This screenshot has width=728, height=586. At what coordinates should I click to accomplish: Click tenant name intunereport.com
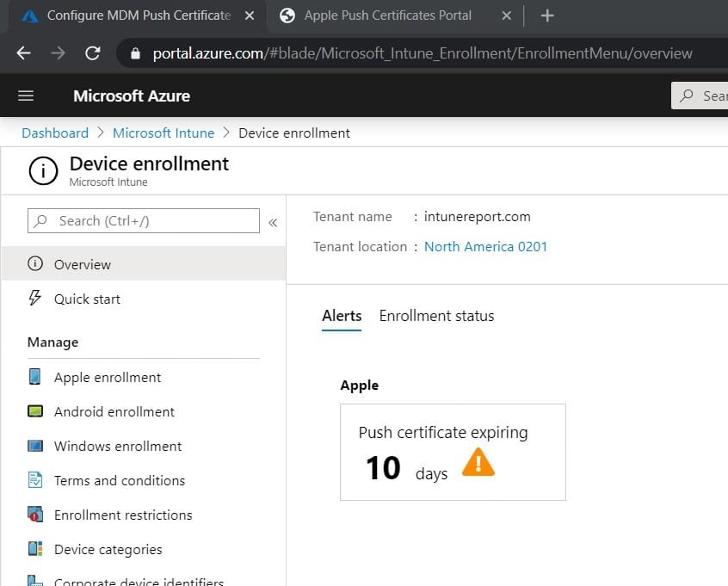click(477, 216)
